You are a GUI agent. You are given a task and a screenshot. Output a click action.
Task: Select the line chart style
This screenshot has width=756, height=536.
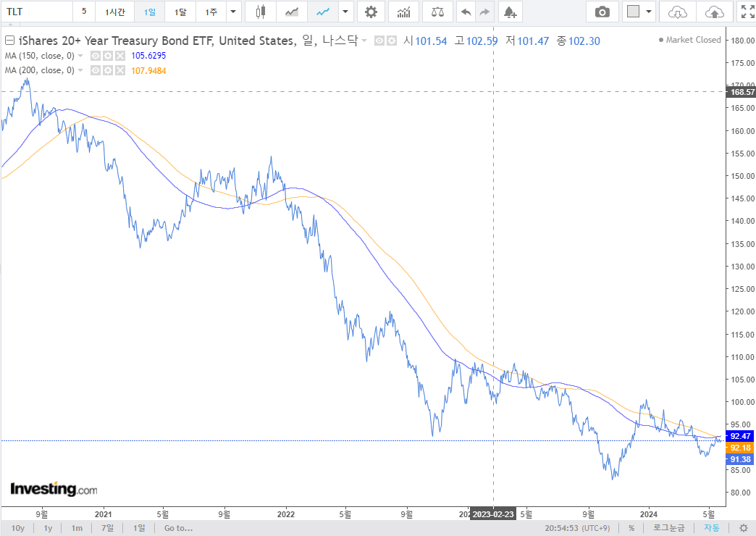[x=322, y=12]
